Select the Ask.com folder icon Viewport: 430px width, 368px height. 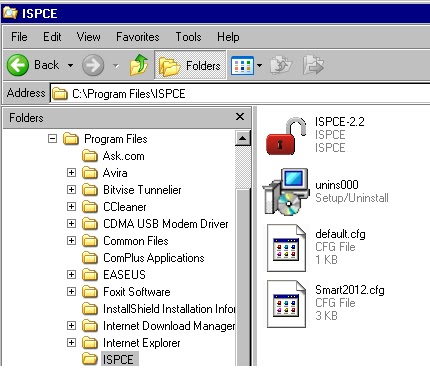point(90,156)
